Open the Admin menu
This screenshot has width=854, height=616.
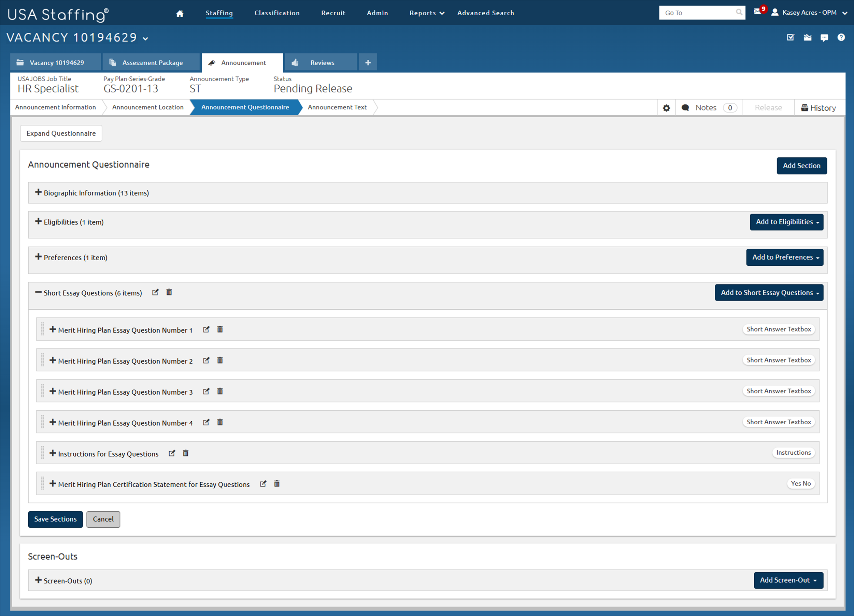(x=377, y=13)
